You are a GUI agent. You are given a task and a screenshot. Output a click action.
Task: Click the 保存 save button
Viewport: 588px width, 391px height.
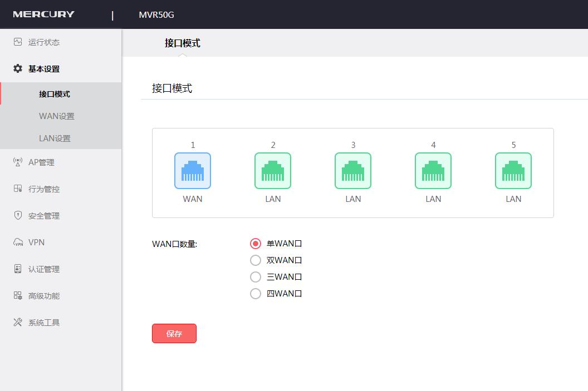tap(174, 333)
